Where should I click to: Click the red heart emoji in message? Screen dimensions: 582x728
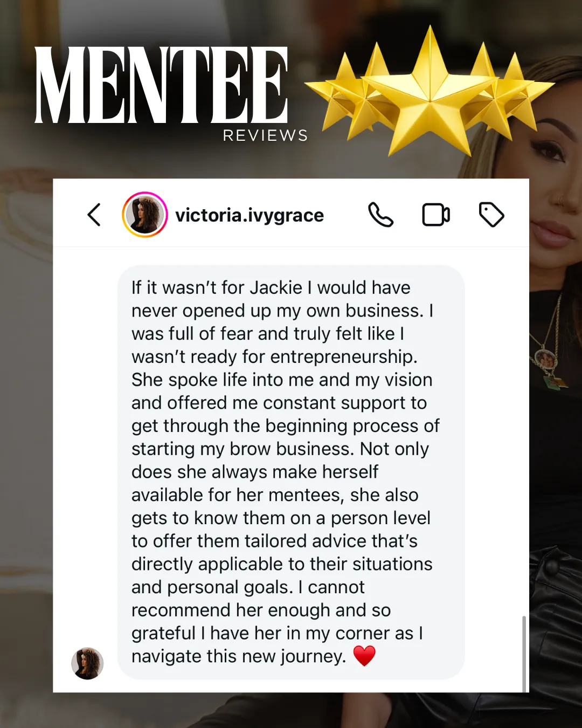[364, 656]
